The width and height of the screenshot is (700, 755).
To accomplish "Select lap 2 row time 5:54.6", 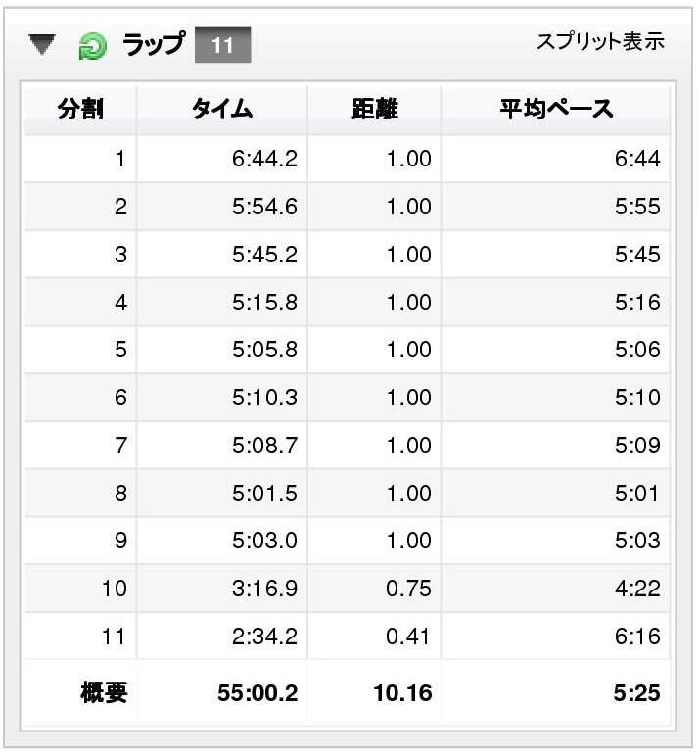I will point(264,207).
